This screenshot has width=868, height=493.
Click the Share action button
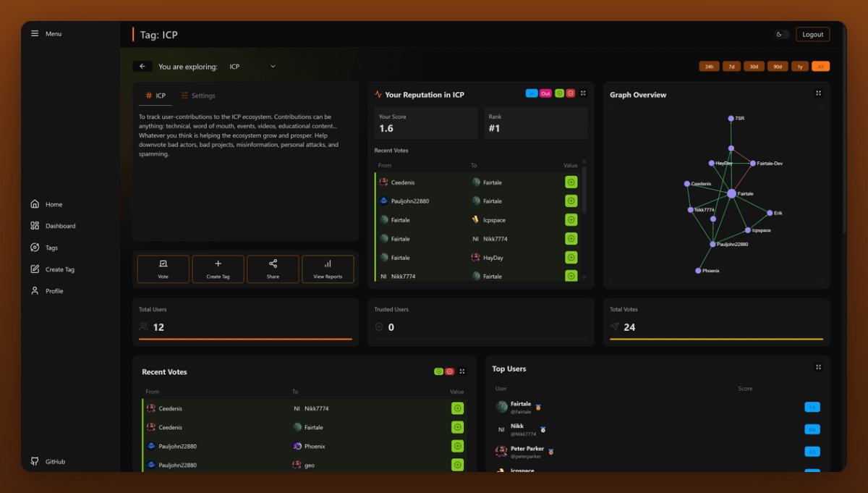click(273, 269)
